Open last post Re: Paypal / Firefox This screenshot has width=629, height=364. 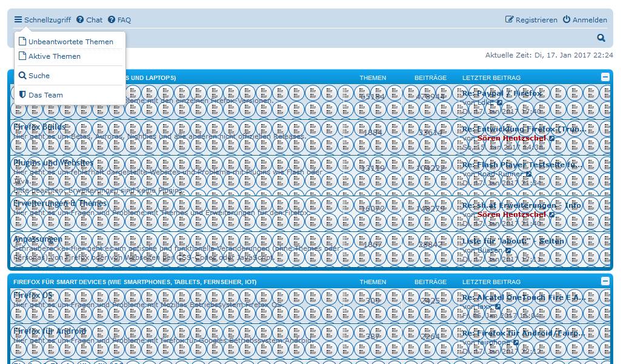tap(502, 93)
